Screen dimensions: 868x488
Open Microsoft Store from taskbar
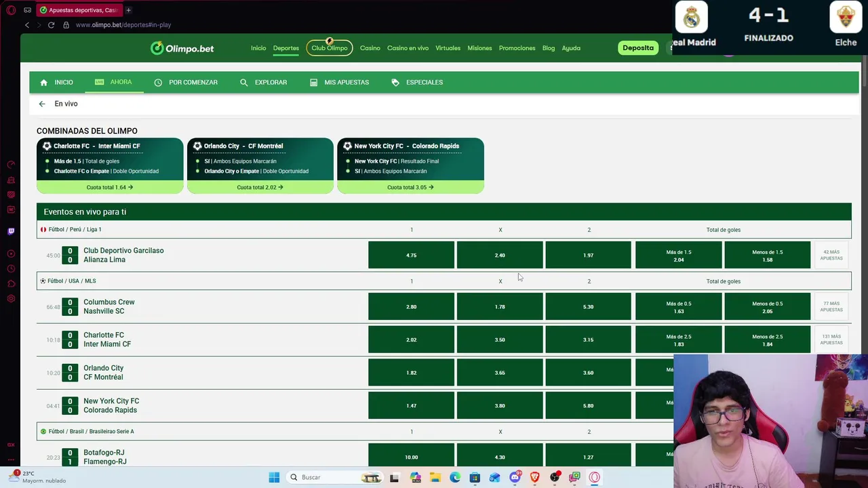[x=475, y=477]
